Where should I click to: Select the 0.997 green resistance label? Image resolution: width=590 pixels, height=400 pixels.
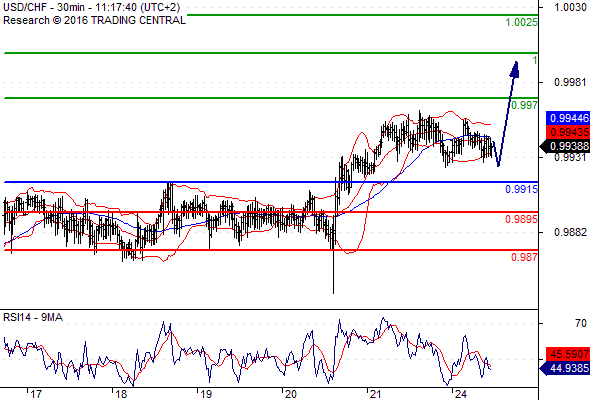(525, 105)
